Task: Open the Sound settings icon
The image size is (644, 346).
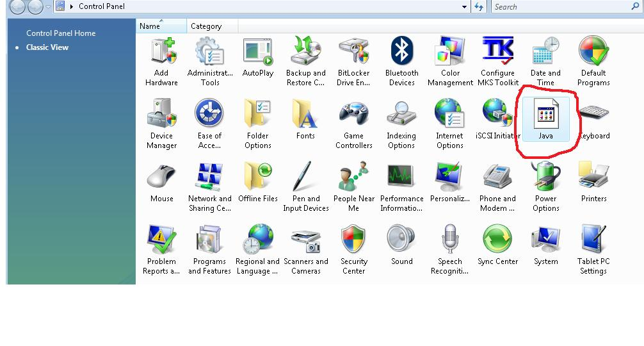Action: coord(402,245)
